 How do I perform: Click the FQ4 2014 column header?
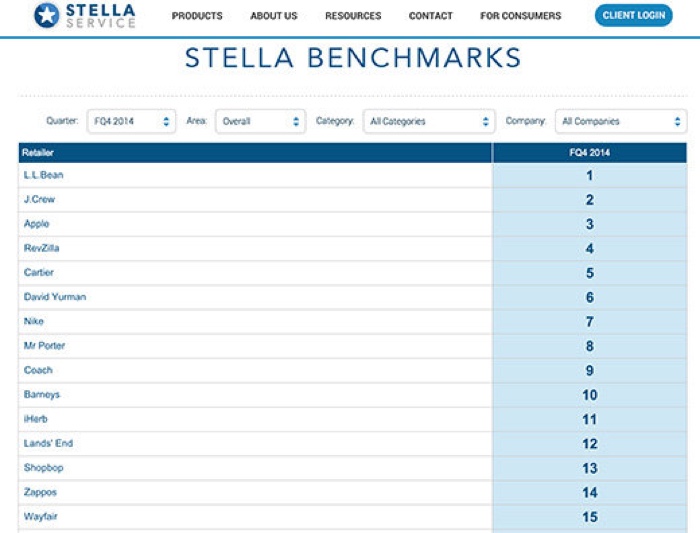(x=589, y=153)
